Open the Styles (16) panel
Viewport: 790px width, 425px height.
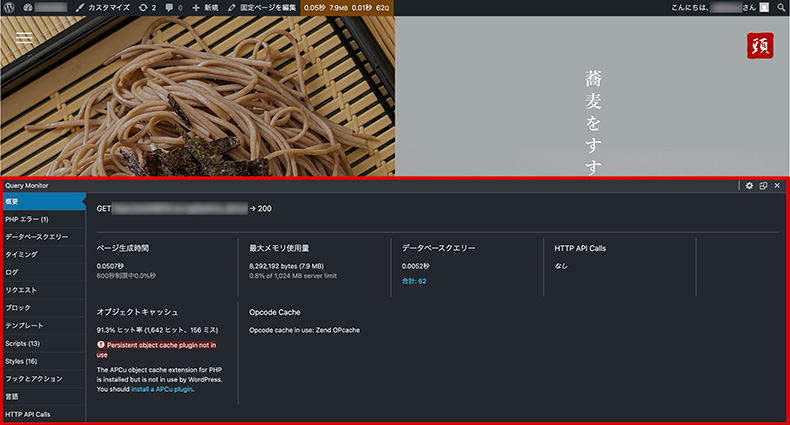[x=44, y=361]
